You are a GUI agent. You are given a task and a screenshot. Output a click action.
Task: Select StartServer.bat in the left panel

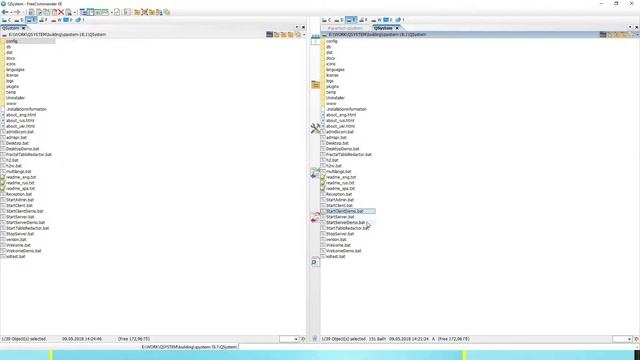pyautogui.click(x=20, y=217)
